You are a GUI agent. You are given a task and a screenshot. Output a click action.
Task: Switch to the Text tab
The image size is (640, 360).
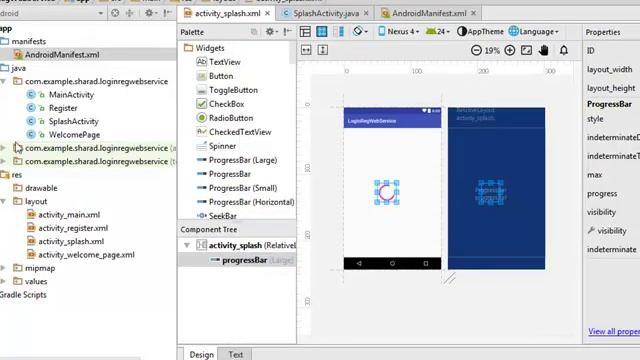click(x=236, y=354)
